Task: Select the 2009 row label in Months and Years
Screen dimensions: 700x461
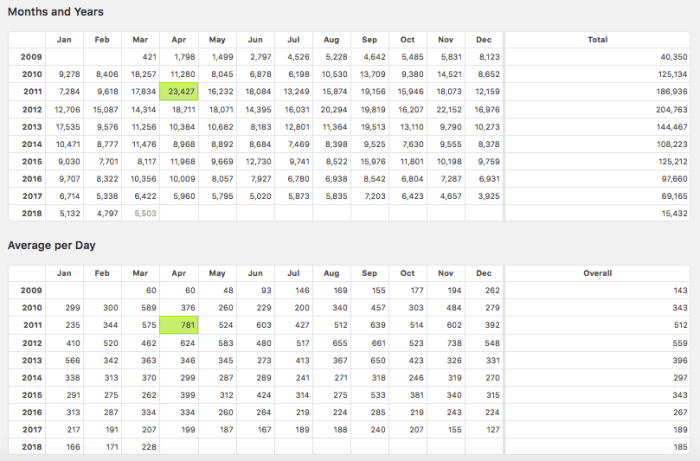Action: [x=31, y=57]
